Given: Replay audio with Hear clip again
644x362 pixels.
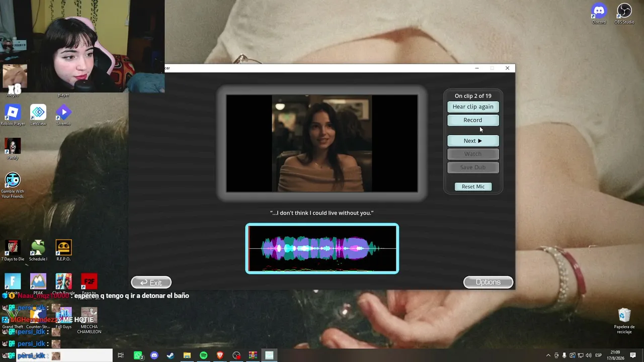Looking at the screenshot, I should pyautogui.click(x=473, y=107).
